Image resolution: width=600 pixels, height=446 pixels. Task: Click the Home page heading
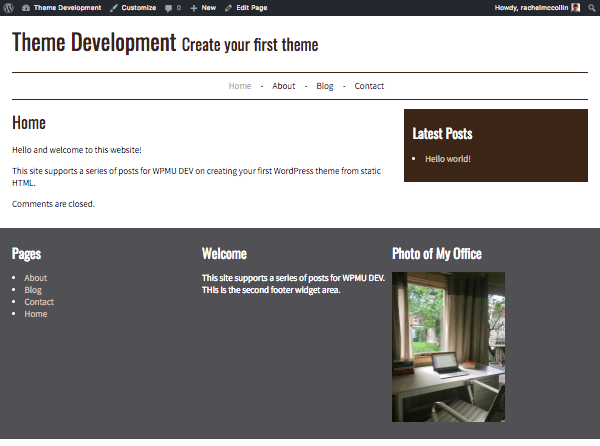(x=29, y=123)
